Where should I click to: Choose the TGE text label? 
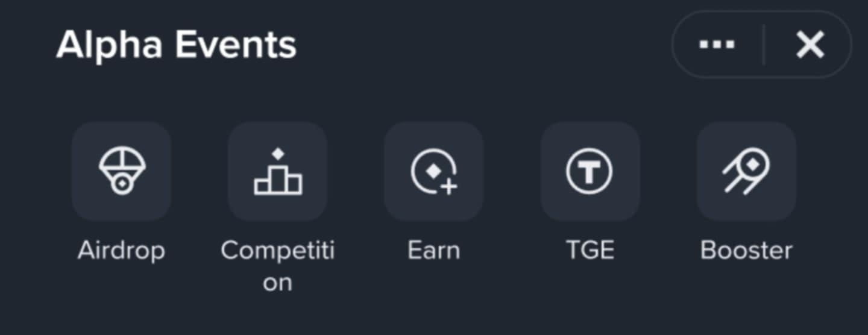pos(590,250)
